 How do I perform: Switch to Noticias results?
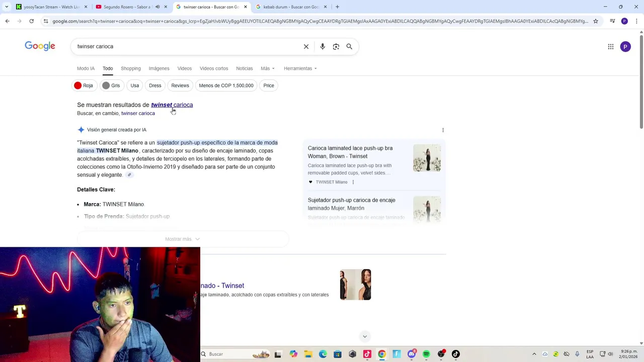click(245, 68)
